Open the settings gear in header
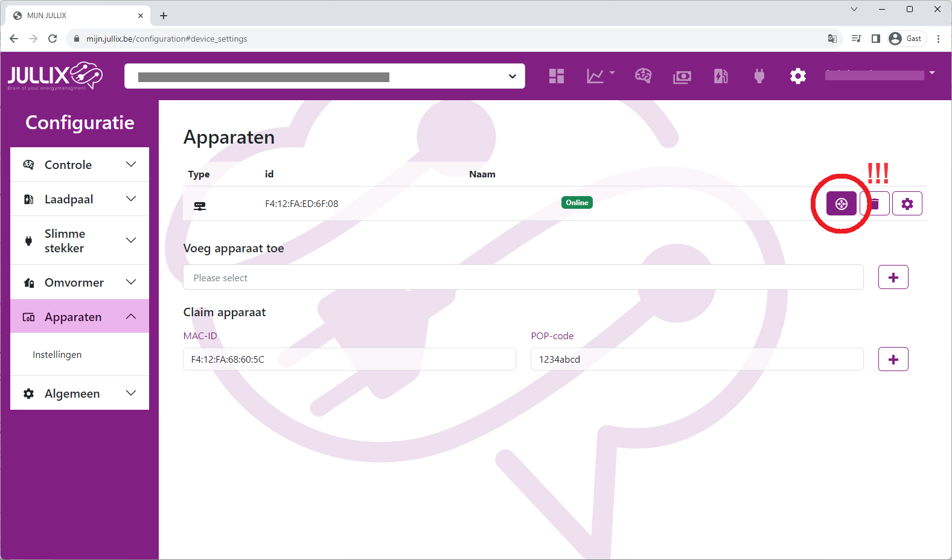Image resolution: width=952 pixels, height=560 pixels. click(798, 76)
